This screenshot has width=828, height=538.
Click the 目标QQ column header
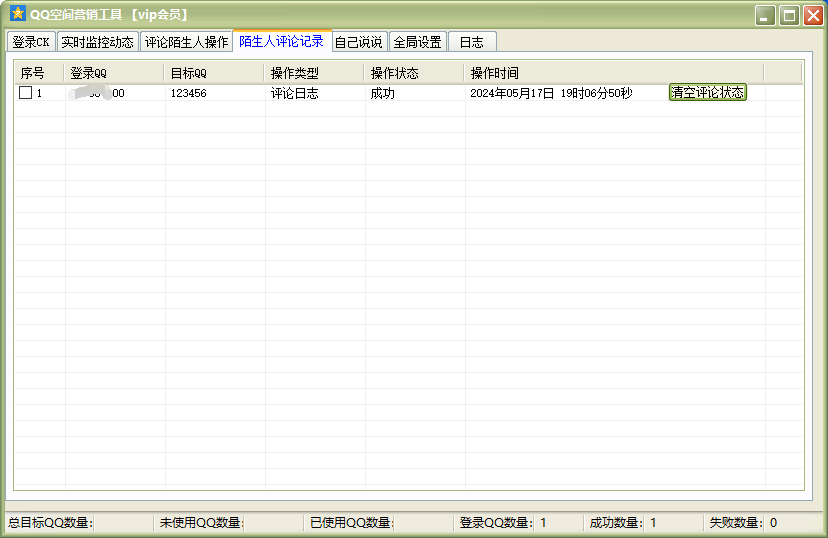[213, 73]
